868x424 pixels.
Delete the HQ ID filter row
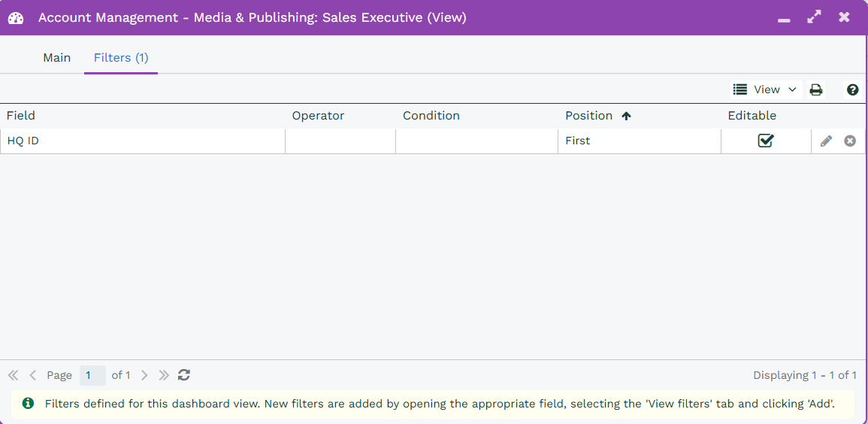point(850,141)
